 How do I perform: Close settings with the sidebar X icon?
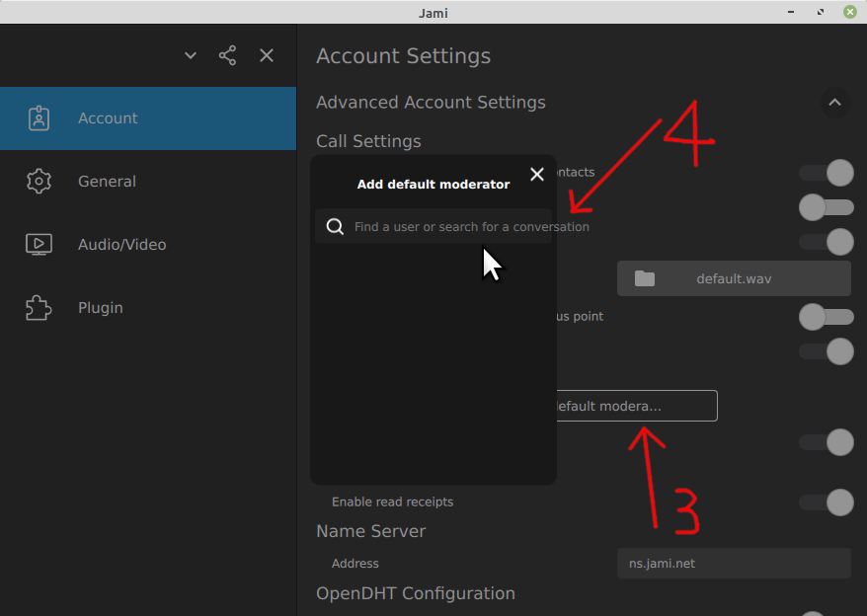(x=267, y=55)
